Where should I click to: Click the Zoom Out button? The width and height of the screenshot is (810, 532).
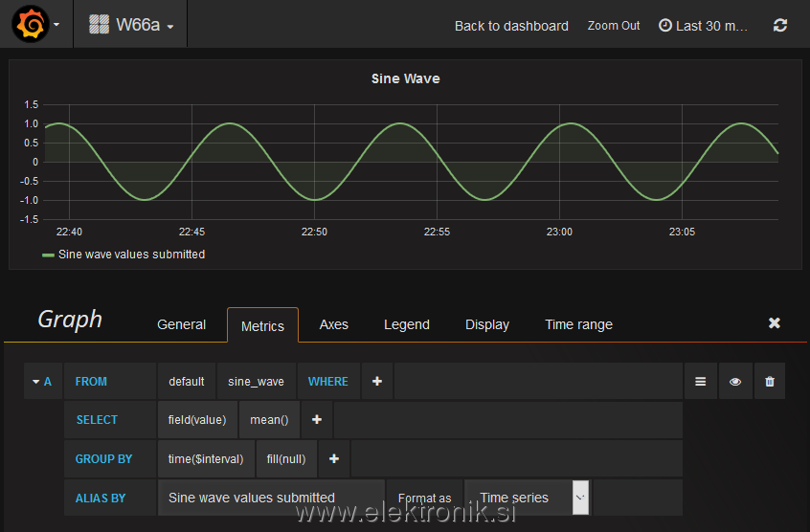tap(613, 25)
